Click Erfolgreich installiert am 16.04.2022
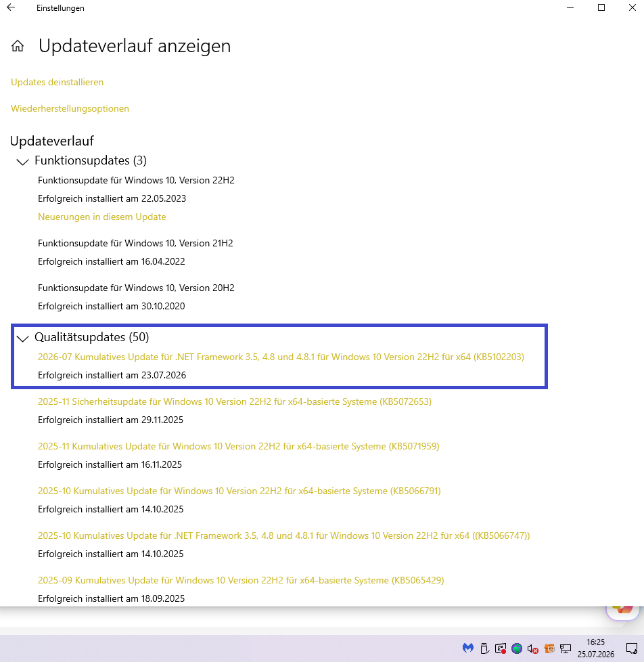 112,261
